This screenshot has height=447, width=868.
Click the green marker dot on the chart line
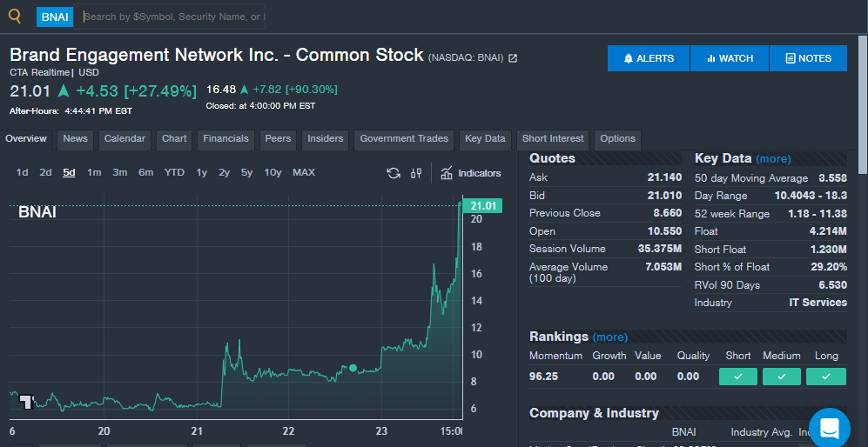pos(353,368)
